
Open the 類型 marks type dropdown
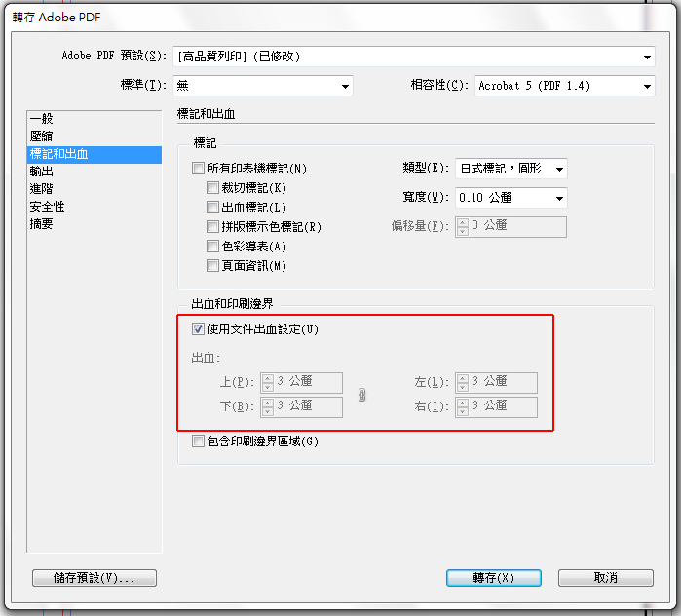[511, 169]
